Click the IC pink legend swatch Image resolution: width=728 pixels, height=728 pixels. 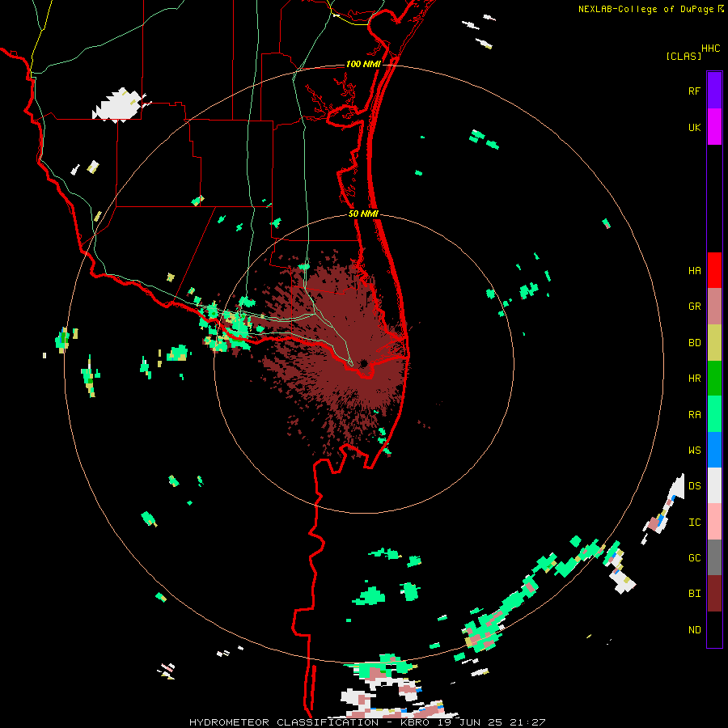pos(714,522)
